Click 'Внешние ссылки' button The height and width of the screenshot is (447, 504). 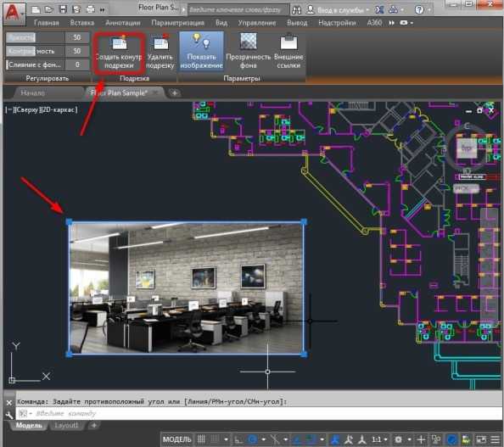[x=288, y=51]
